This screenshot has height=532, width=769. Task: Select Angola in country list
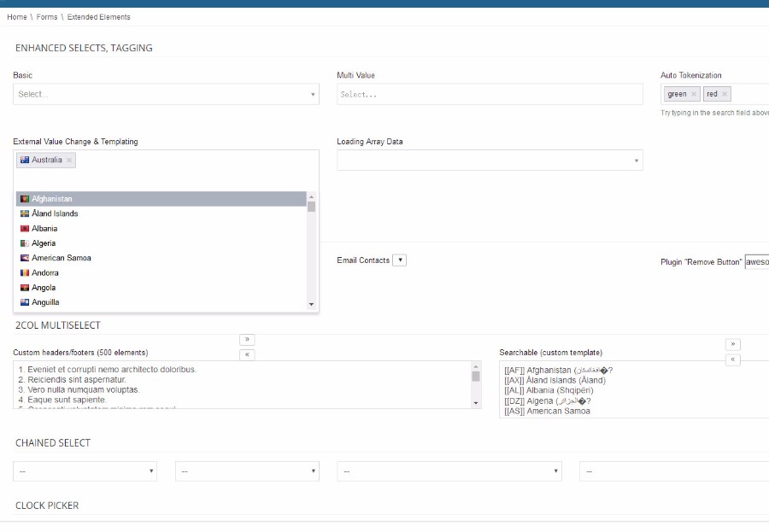tap(161, 288)
